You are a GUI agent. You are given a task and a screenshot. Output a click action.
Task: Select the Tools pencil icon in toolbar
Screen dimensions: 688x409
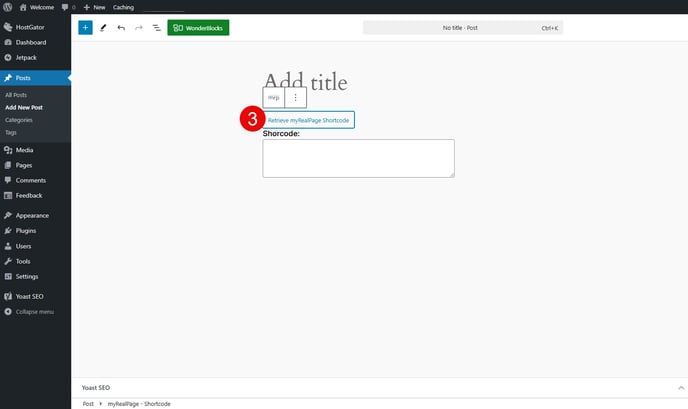tap(103, 28)
